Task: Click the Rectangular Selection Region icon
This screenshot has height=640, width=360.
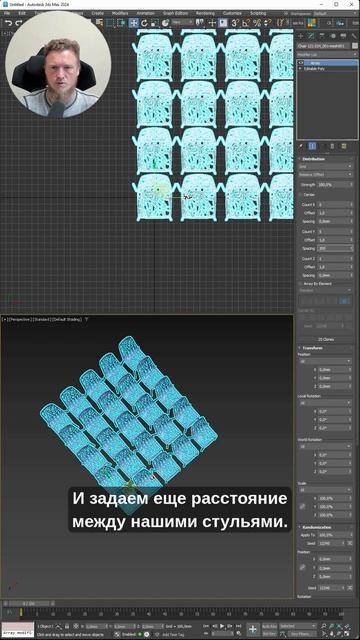Action: (111, 23)
